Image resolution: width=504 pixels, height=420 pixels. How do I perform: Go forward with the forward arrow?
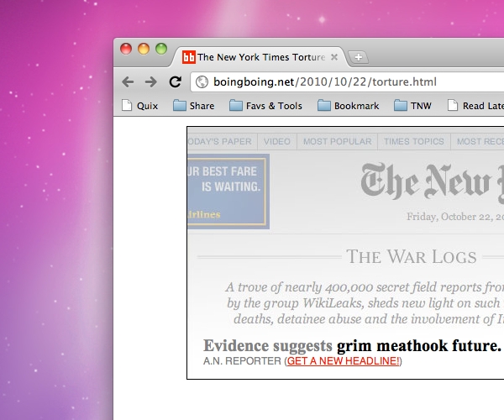[150, 82]
